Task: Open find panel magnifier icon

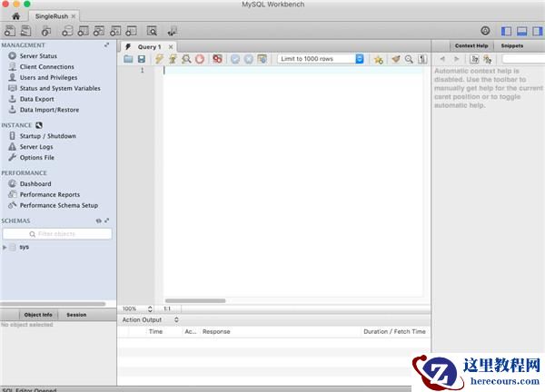Action: pos(409,59)
